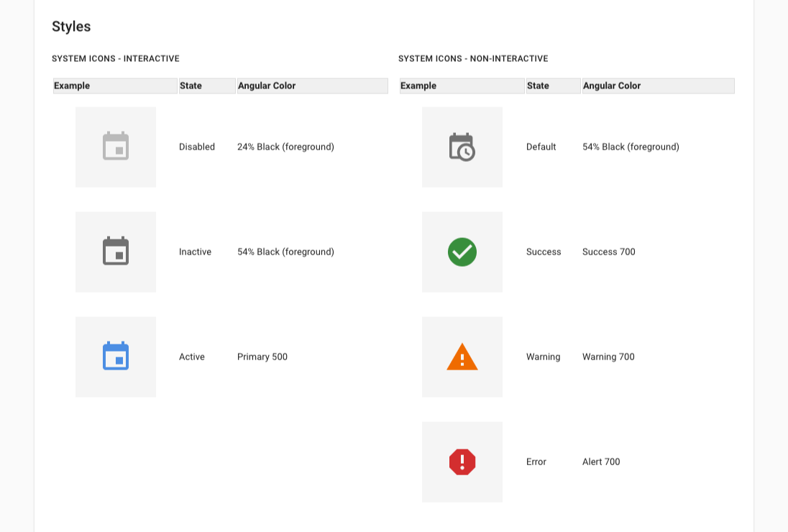Screen dimensions: 788x532
Task: Click the Warning 700 color label
Action: point(608,357)
